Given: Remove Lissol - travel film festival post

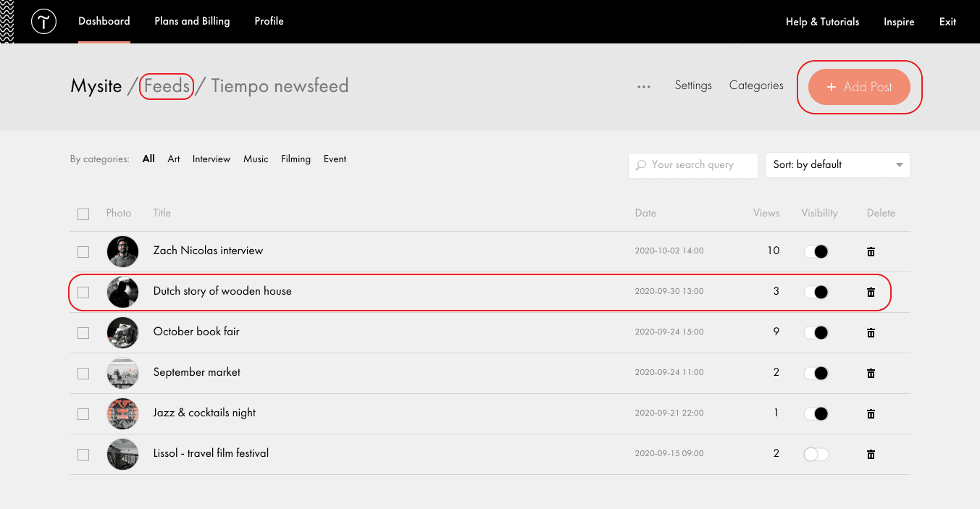Looking at the screenshot, I should pyautogui.click(x=871, y=454).
